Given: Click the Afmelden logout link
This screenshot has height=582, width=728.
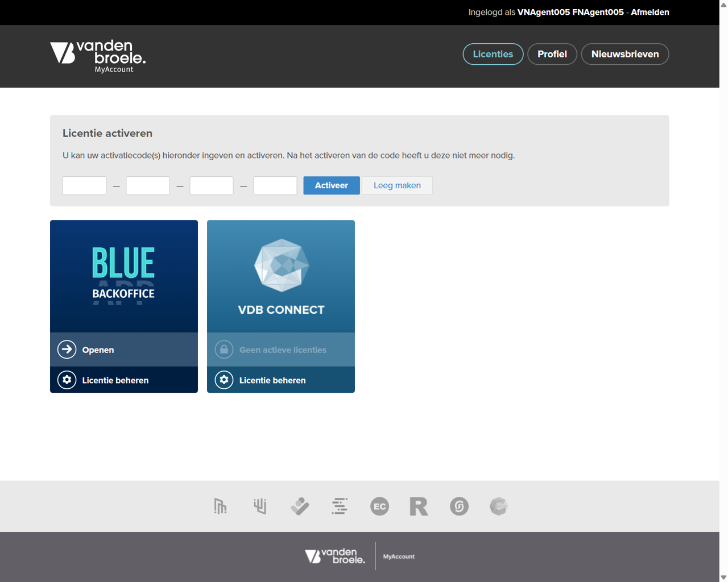Looking at the screenshot, I should [650, 12].
